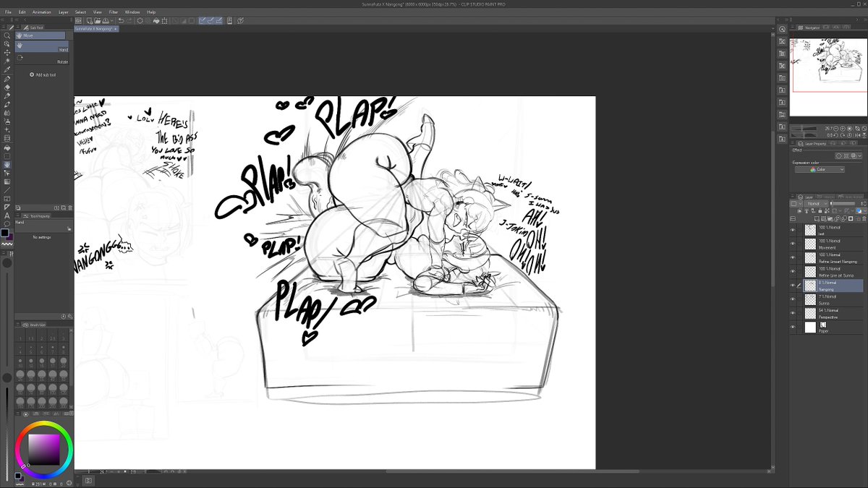Select the Figure line tool

(x=7, y=189)
